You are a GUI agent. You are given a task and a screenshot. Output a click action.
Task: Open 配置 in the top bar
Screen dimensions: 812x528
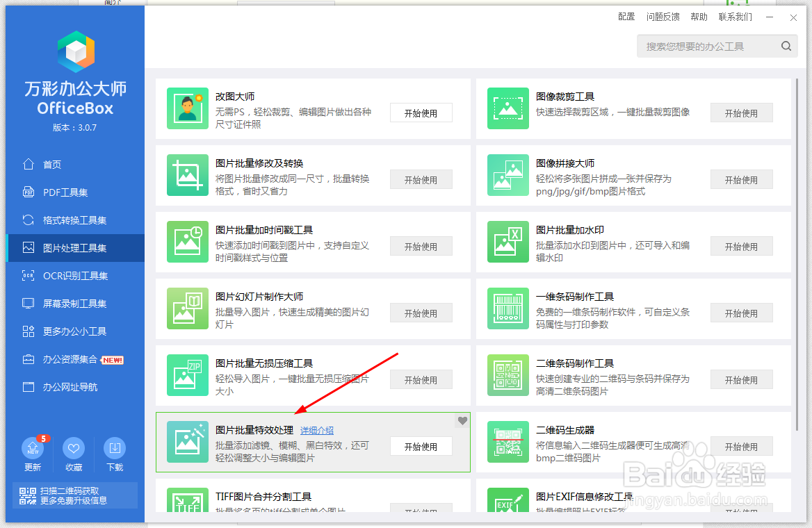[x=626, y=17]
